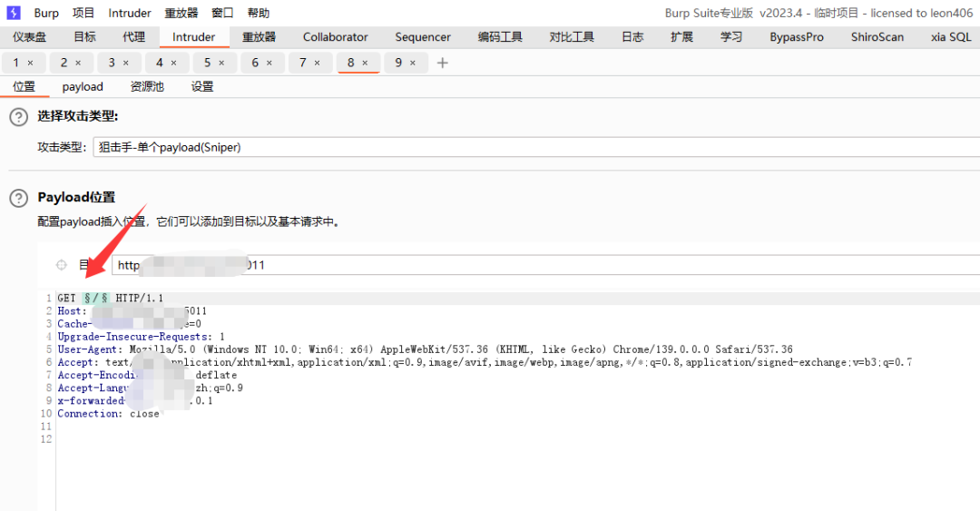Screen dimensions: 980x511
Task: Open the 帮助 menu
Action: point(258,13)
